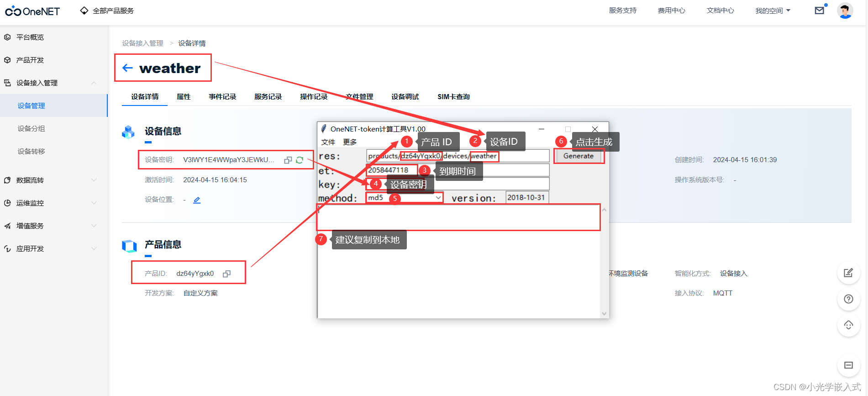Click the feather icon in token tool title bar
This screenshot has height=396, width=868.
[324, 129]
